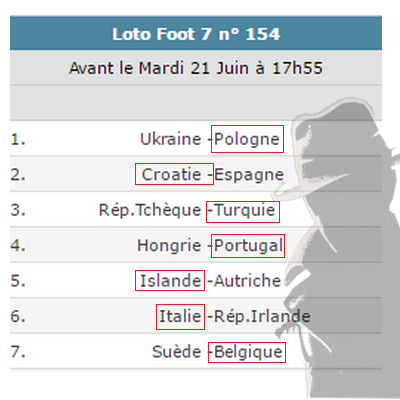The height and width of the screenshot is (400, 400).
Task: Click Suède in match 7
Action: coord(176,352)
